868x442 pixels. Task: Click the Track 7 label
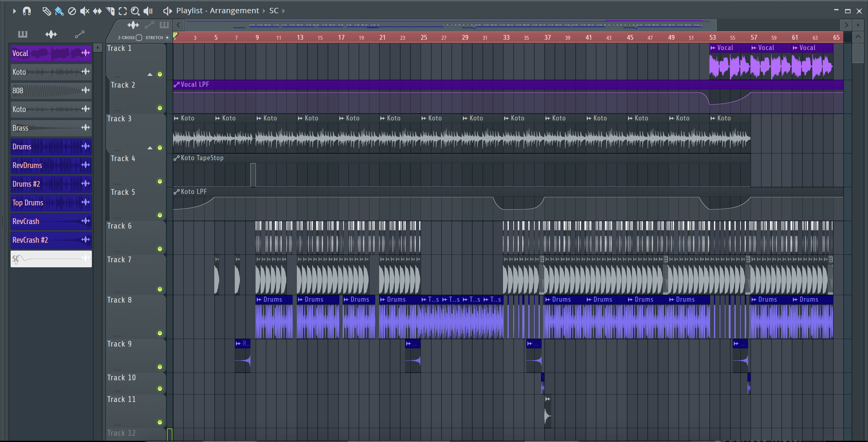click(x=119, y=260)
